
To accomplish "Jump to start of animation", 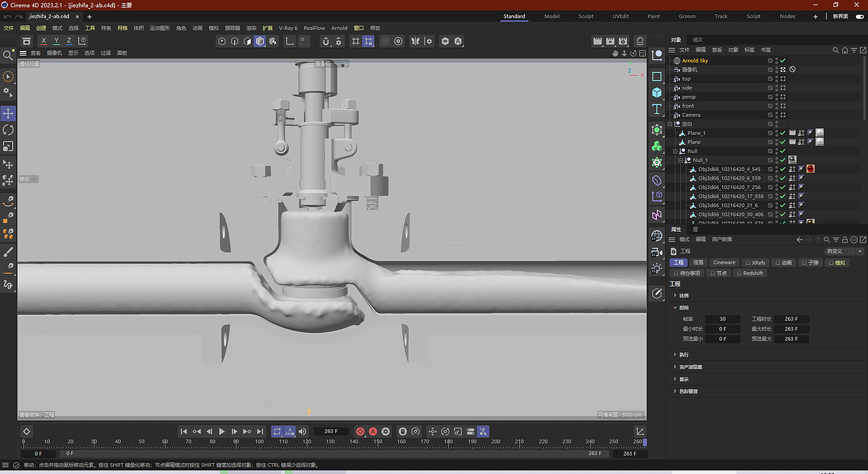I will [184, 431].
